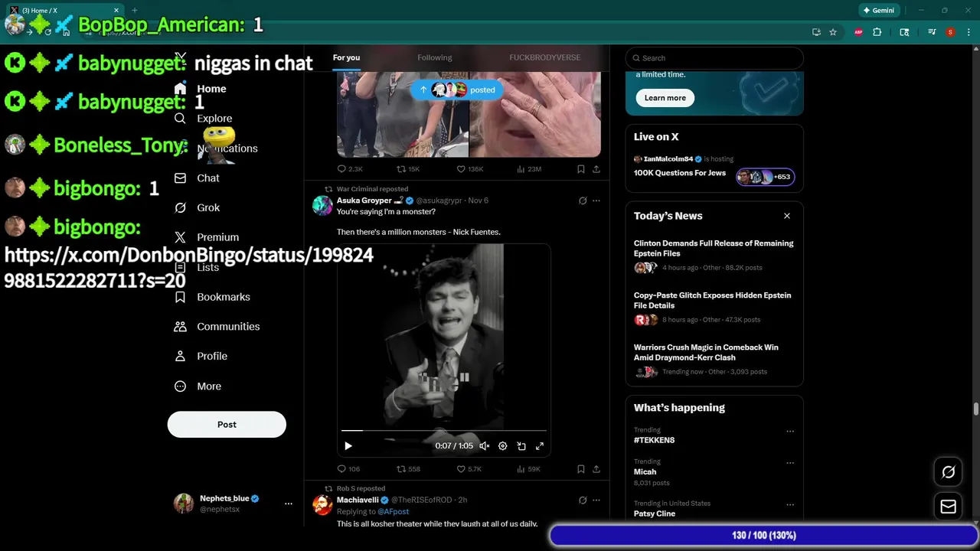Share the Asuka Groyper post
980x551 pixels.
[x=596, y=469]
